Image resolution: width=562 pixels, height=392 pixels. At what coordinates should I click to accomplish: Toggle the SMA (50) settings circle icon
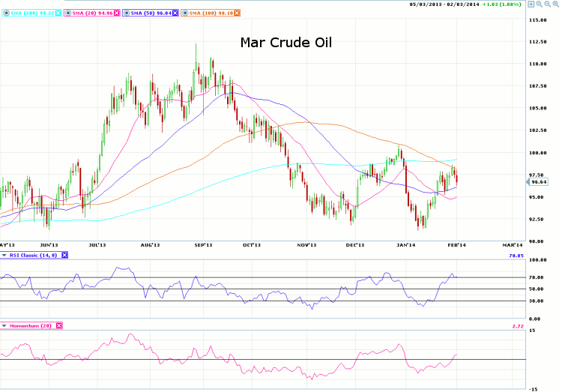(129, 13)
